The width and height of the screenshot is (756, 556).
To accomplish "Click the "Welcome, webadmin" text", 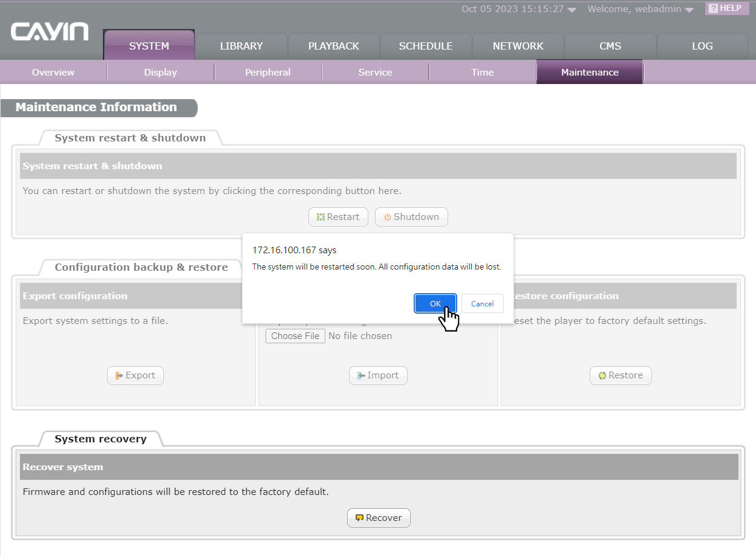I will click(634, 9).
